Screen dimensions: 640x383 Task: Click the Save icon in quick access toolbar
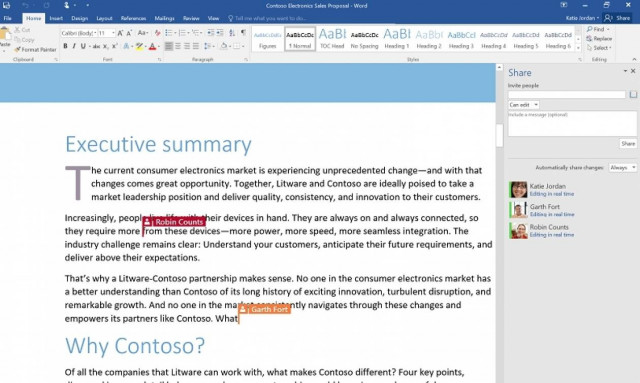click(6, 5)
